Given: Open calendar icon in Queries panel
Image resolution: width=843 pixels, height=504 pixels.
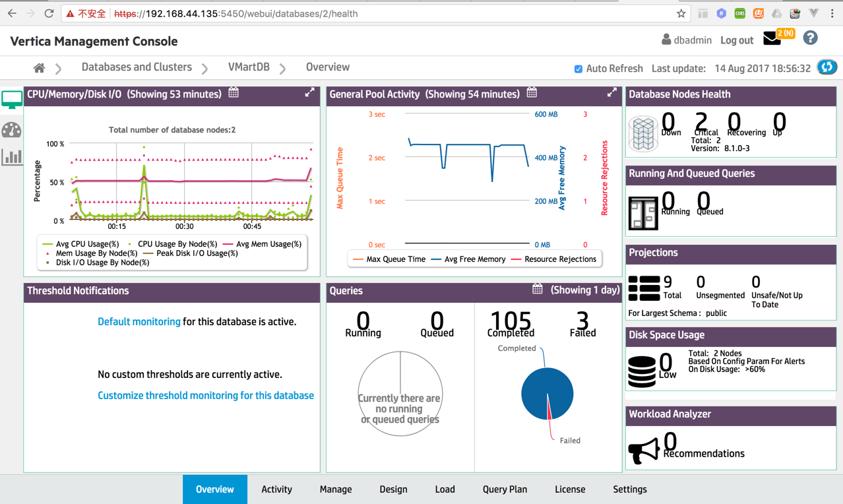Looking at the screenshot, I should pos(538,289).
